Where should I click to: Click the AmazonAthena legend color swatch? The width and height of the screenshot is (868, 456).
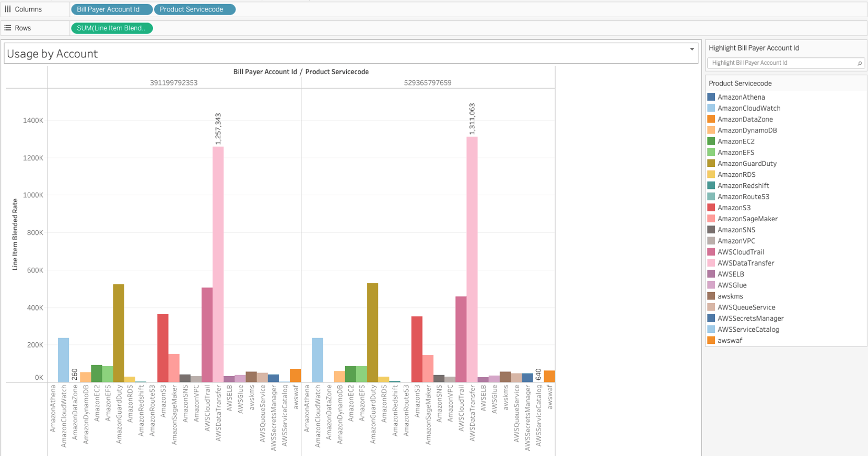coord(711,97)
